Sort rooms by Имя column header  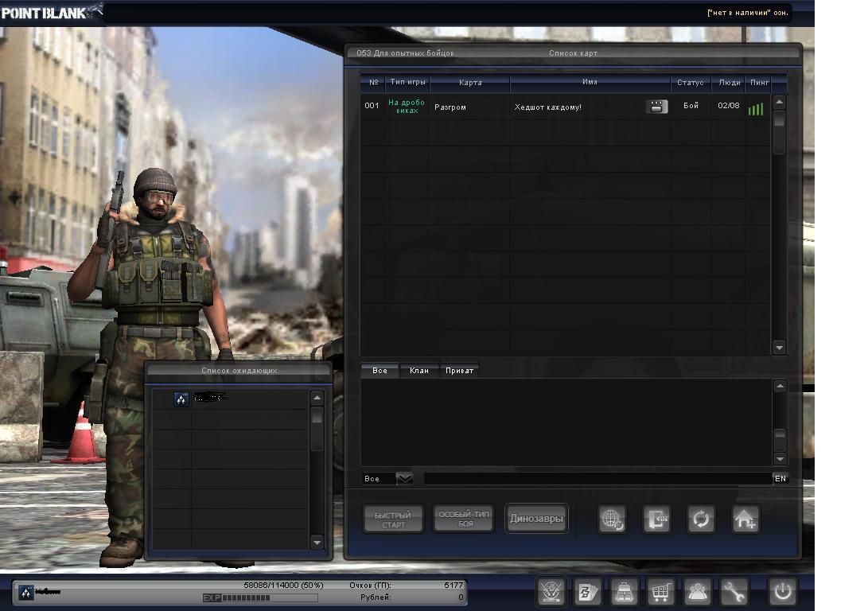pos(590,82)
